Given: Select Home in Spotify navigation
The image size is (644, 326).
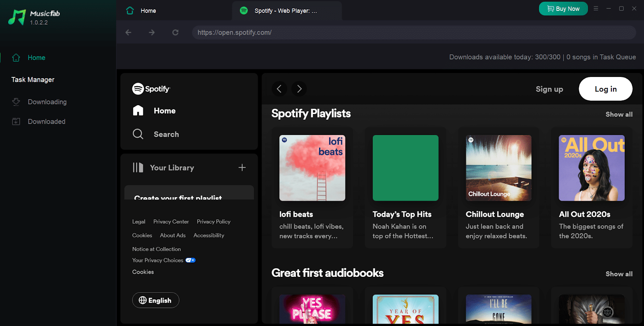Looking at the screenshot, I should [x=165, y=110].
